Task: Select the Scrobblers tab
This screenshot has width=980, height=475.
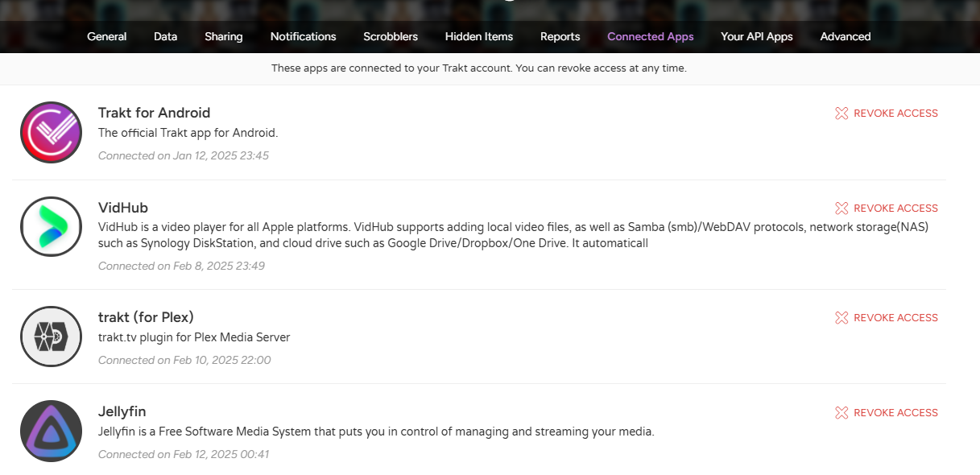Action: click(x=391, y=36)
